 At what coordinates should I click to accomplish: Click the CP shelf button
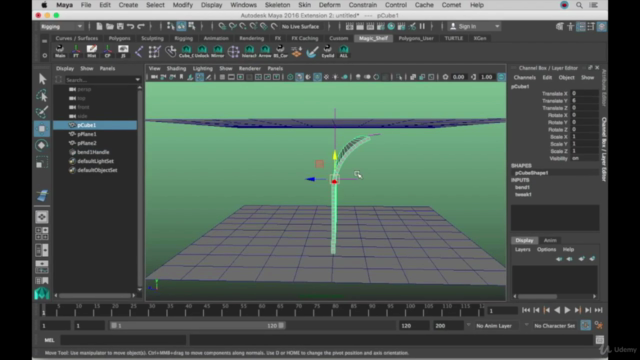[x=107, y=51]
